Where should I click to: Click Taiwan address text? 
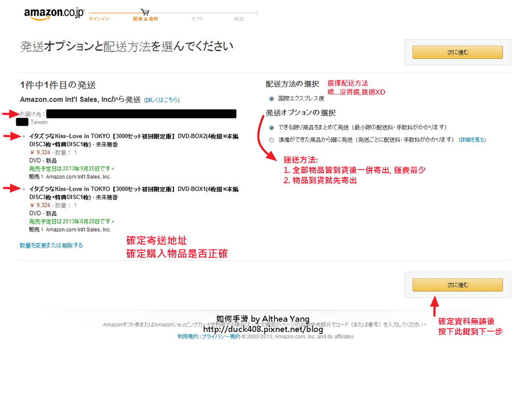39,122
